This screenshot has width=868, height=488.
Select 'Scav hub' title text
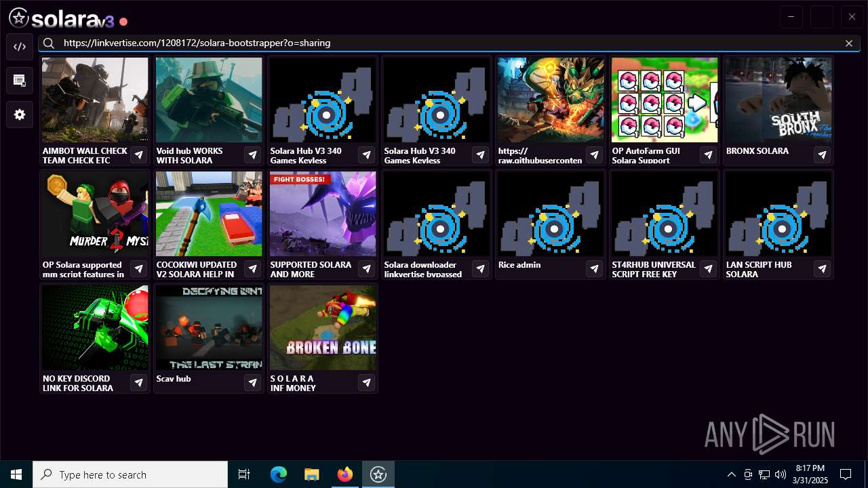[174, 379]
